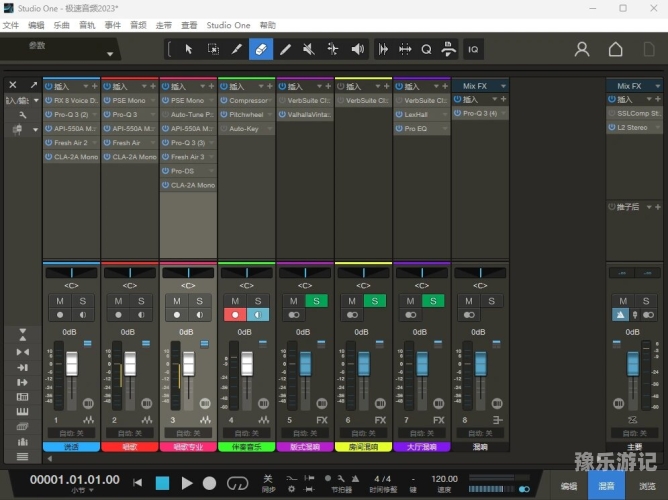Open the input/output dropdown in left panel
The height and width of the screenshot is (500, 668).
click(x=36, y=101)
